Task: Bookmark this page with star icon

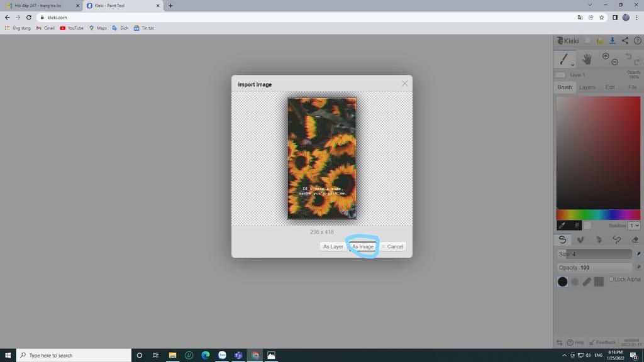Action: [602, 17]
